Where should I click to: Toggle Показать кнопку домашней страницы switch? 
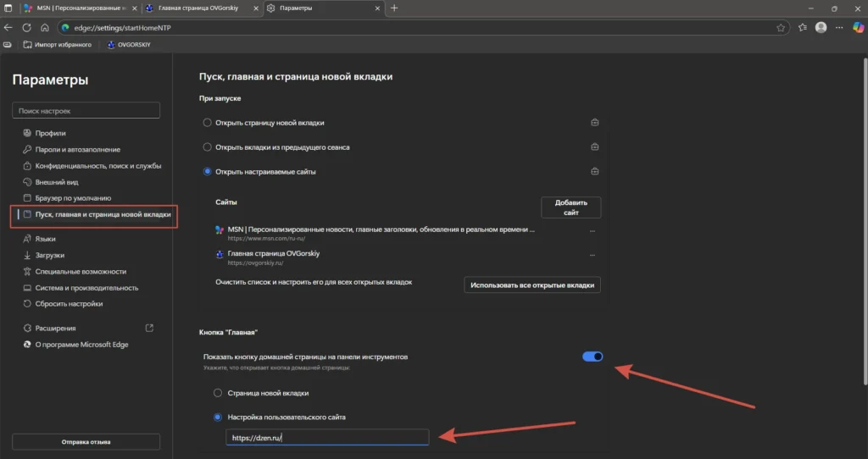tap(593, 357)
